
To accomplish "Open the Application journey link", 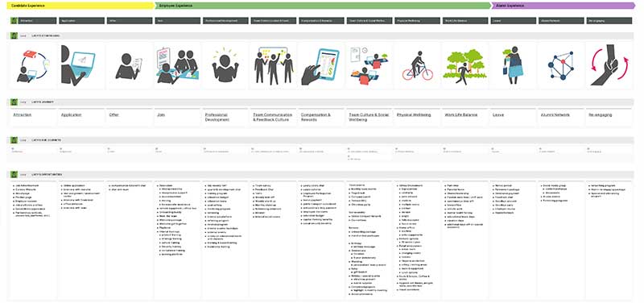I will tap(72, 115).
